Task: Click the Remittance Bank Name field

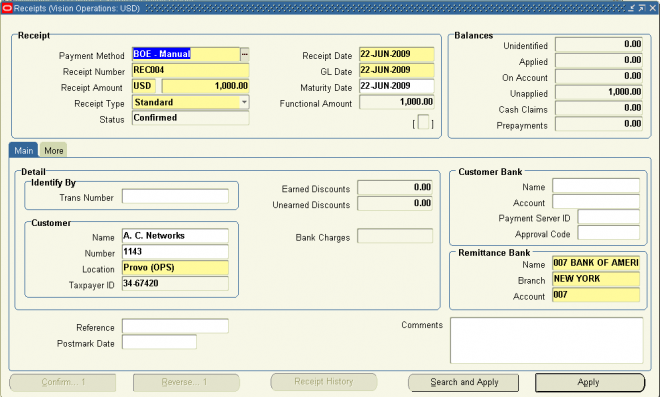Action: coord(596,263)
